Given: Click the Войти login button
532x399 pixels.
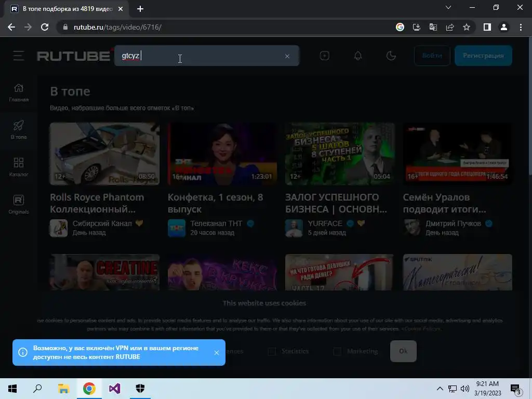Looking at the screenshot, I should 432,56.
